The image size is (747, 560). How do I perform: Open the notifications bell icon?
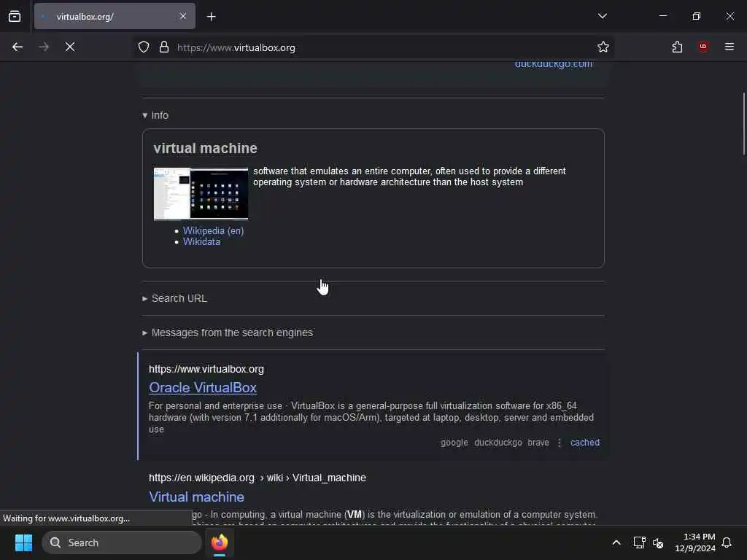tap(727, 542)
